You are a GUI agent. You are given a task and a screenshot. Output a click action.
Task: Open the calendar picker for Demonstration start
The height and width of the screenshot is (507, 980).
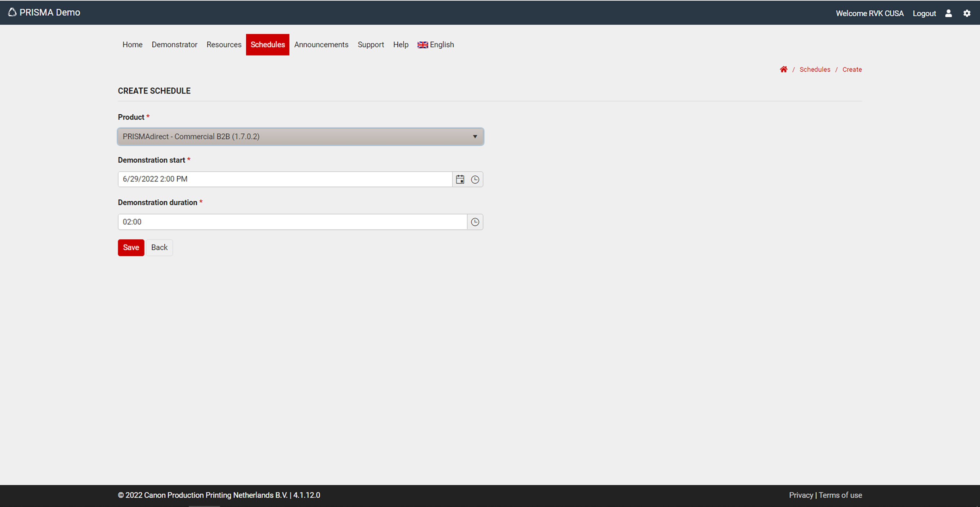[x=460, y=179]
